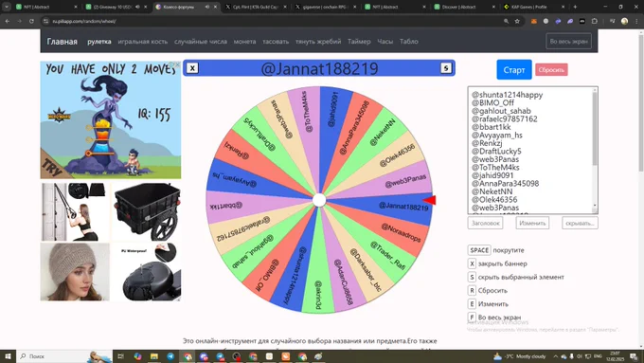Click the zoom magnifier in address bar

click(x=506, y=21)
